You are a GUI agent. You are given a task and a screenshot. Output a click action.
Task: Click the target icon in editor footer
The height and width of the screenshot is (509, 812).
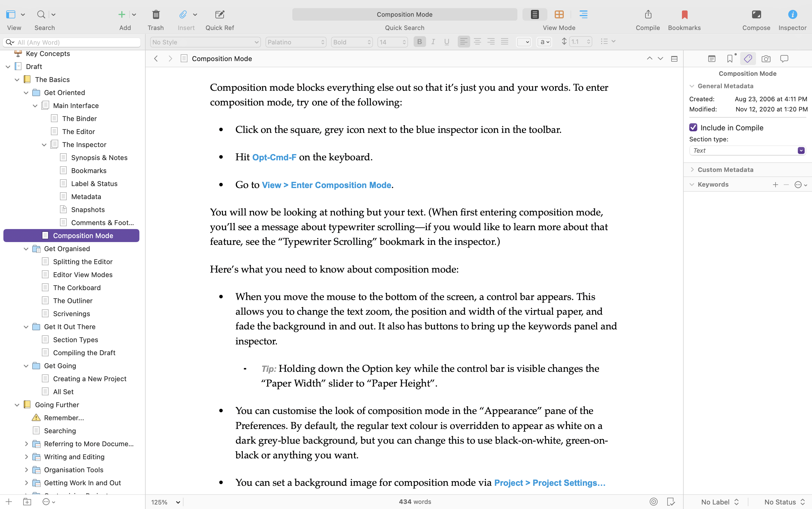pos(653,502)
